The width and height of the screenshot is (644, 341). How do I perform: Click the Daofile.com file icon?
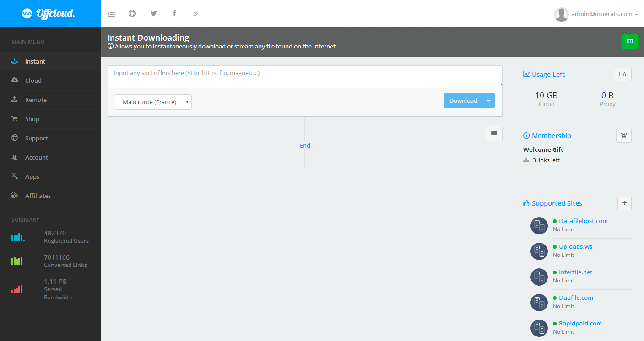tap(539, 302)
